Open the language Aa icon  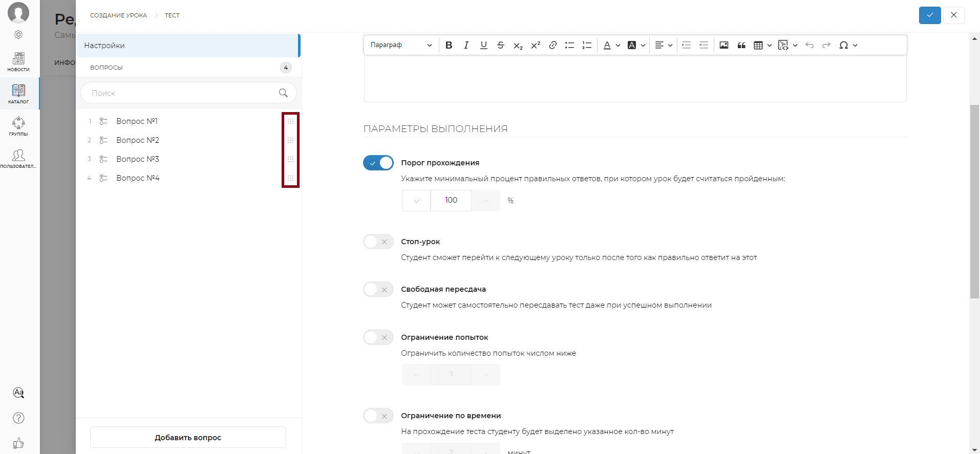point(18,393)
